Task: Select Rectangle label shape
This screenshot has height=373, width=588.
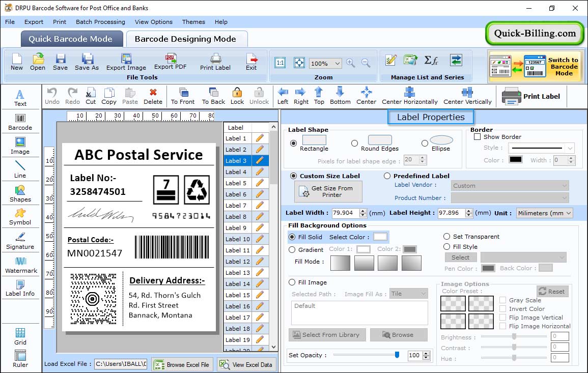Action: tap(294, 143)
